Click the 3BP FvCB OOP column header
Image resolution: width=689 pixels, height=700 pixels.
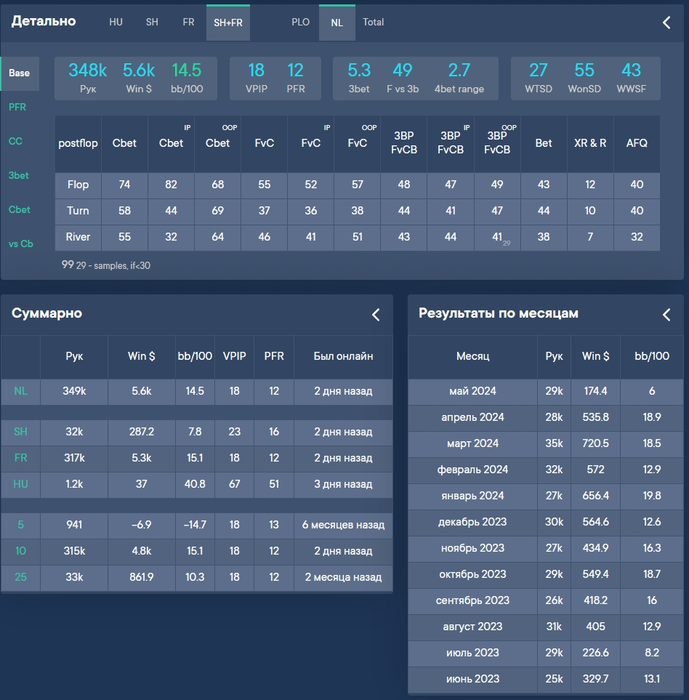coord(497,143)
